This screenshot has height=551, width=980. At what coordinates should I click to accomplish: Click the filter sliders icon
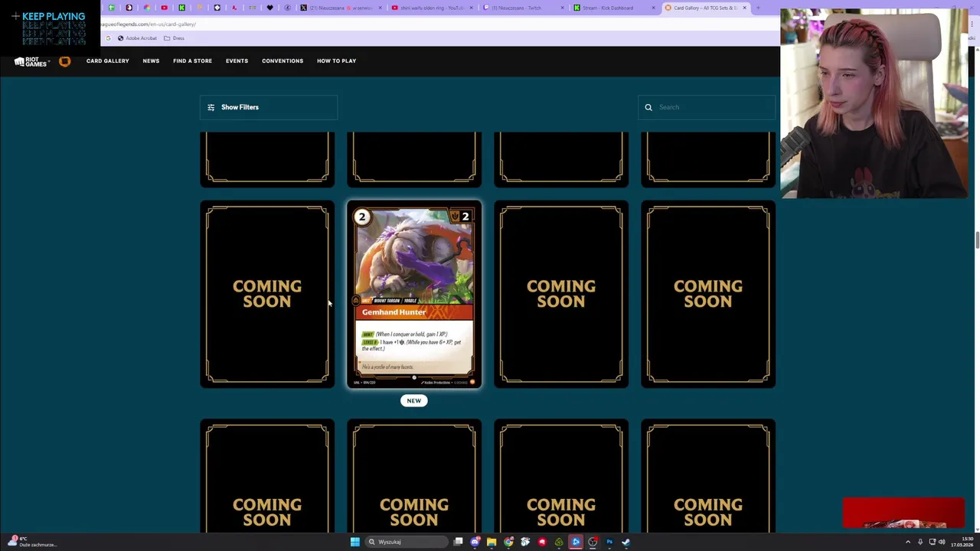pos(211,107)
